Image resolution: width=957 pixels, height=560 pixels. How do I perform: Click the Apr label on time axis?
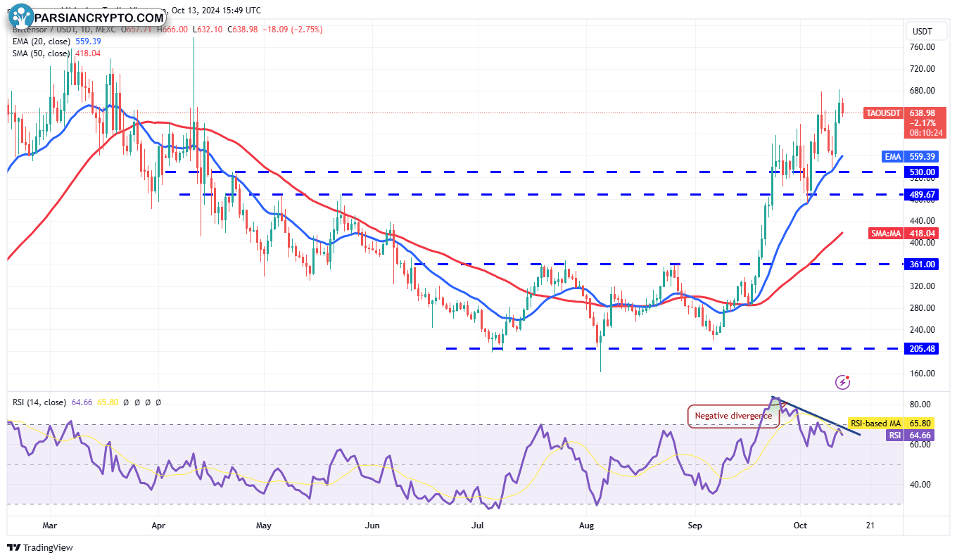[158, 526]
